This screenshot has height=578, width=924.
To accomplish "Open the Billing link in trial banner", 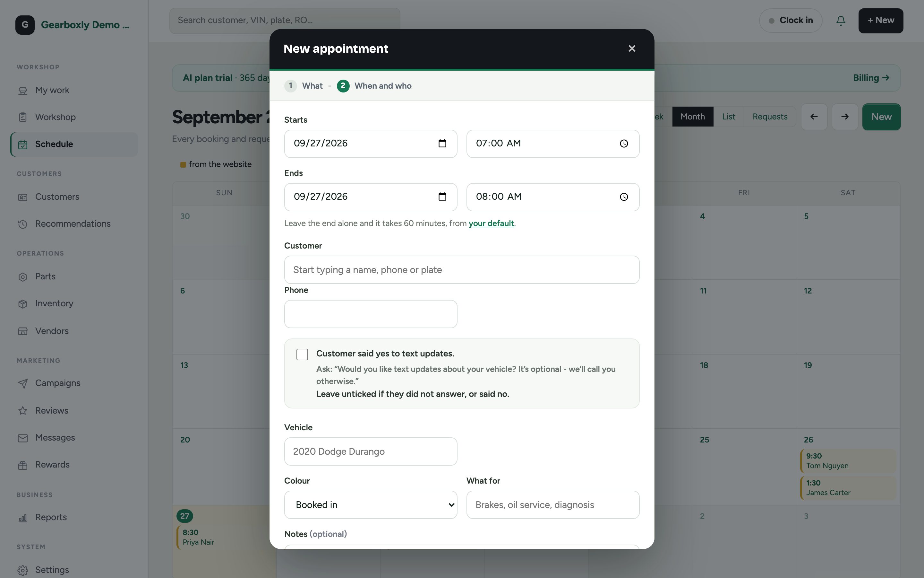I will click(x=871, y=78).
